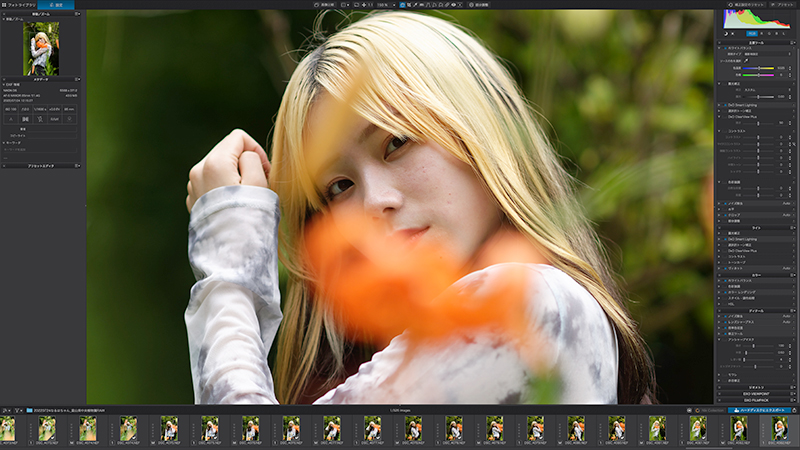The image size is (800, 450).
Task: Click the Local Adjustments (部分調整) toolbar button
Action: tap(479, 5)
